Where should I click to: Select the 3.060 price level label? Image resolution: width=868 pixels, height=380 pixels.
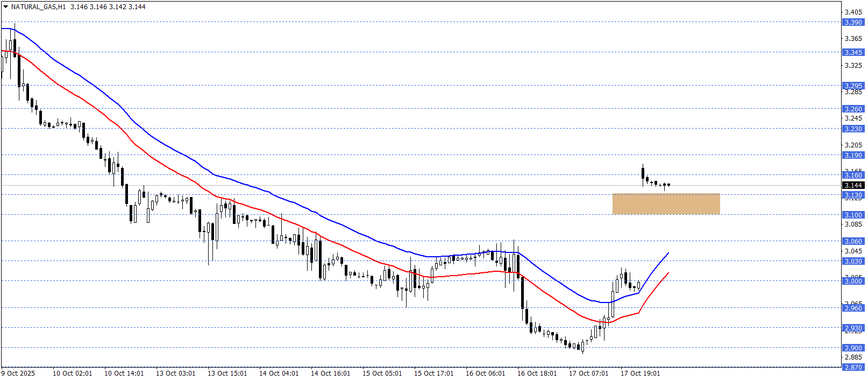[x=853, y=242]
